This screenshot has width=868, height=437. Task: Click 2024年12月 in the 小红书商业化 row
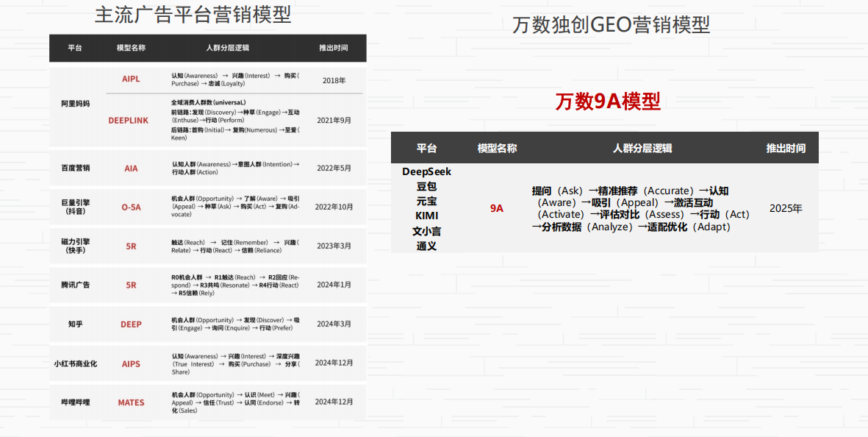(x=334, y=363)
